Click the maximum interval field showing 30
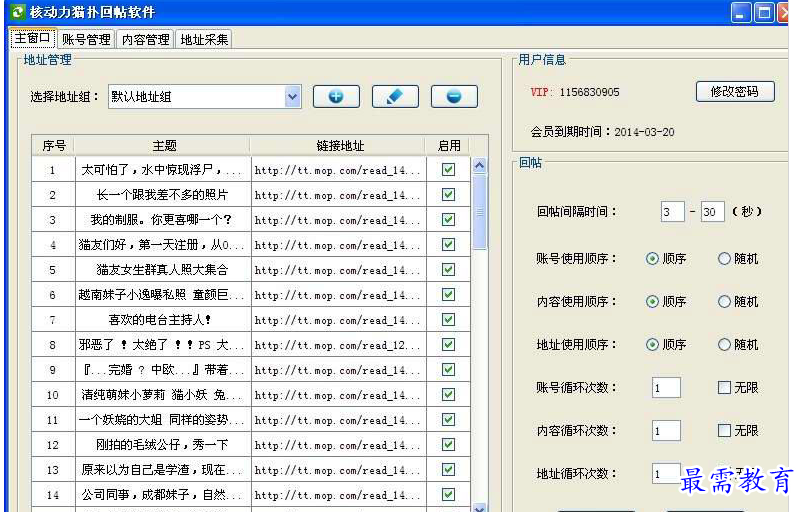This screenshot has width=802, height=512. tap(712, 212)
